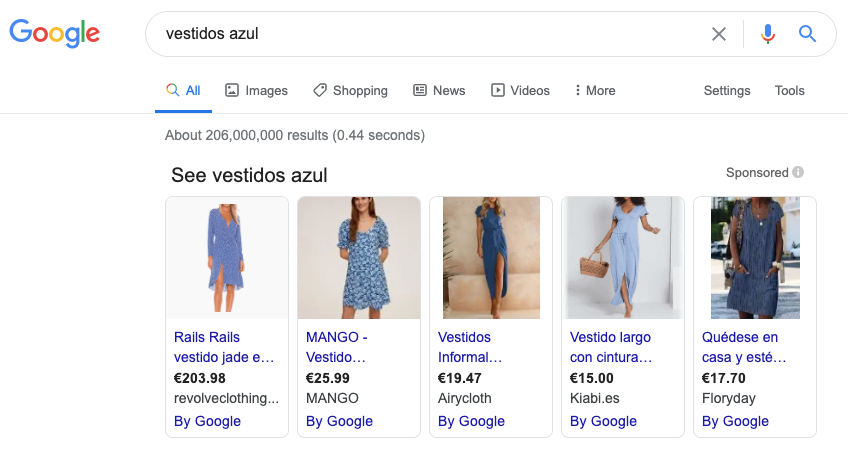Click the About 206,000,000 results text
Image resolution: width=848 pixels, height=457 pixels.
[295, 135]
